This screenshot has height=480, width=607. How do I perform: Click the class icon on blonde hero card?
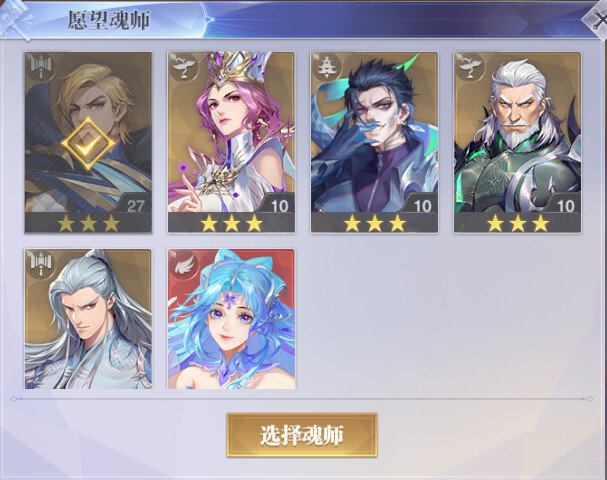(x=41, y=67)
